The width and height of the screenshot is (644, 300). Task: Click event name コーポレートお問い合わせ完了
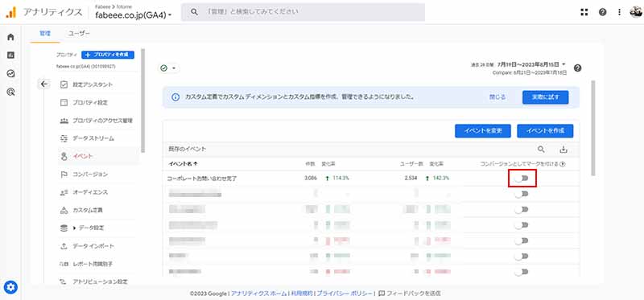(202, 179)
